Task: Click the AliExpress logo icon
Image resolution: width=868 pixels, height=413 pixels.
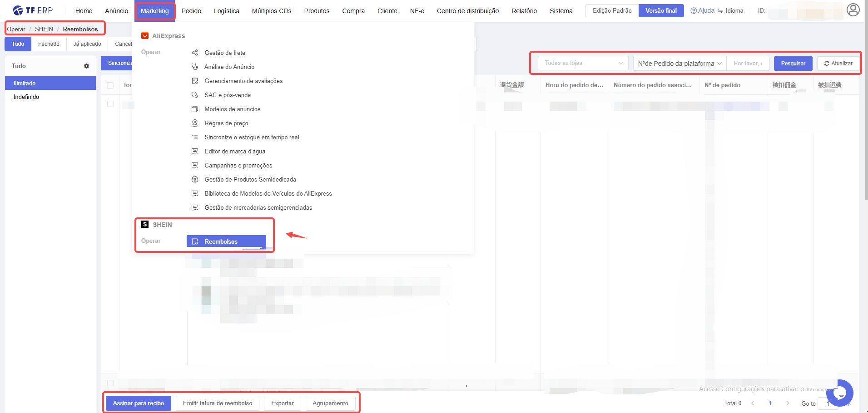Action: click(x=145, y=35)
